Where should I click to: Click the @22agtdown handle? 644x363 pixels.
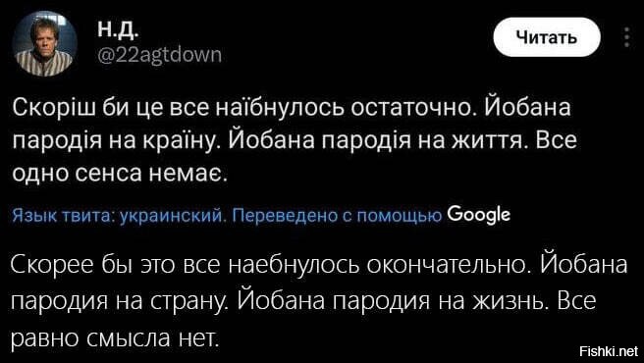point(159,55)
